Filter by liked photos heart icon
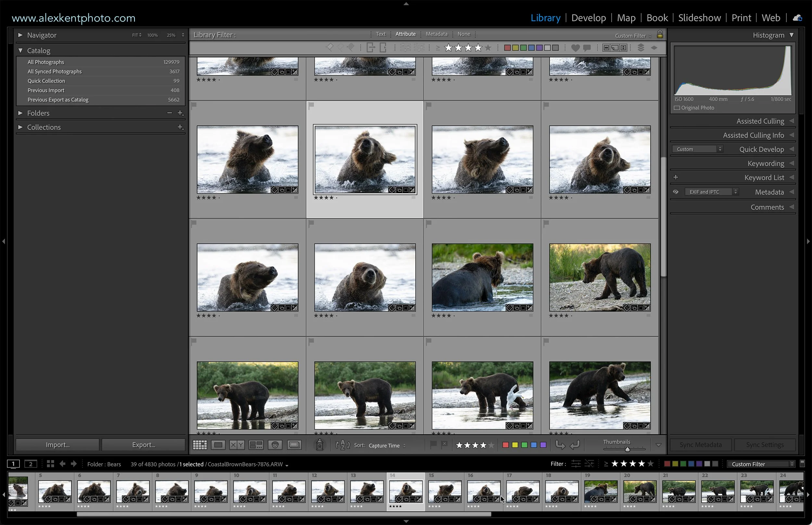The width and height of the screenshot is (812, 525). coord(575,48)
